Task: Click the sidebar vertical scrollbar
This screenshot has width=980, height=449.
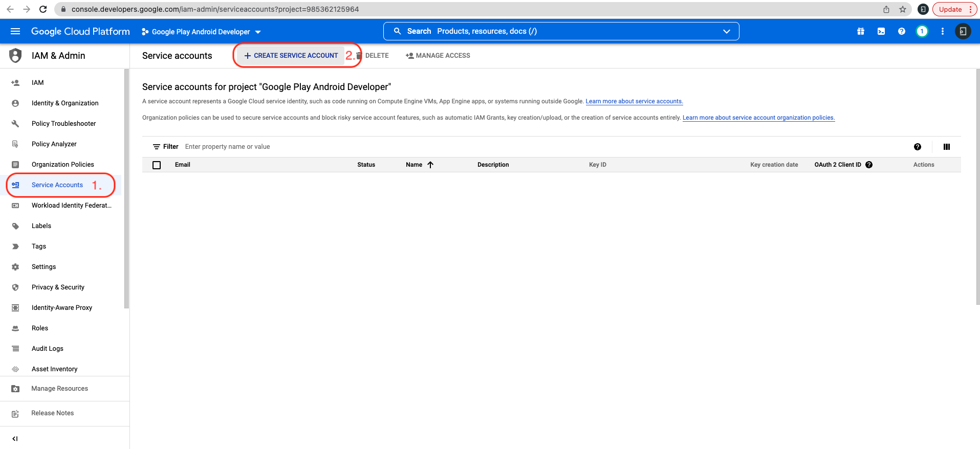Action: [126, 189]
